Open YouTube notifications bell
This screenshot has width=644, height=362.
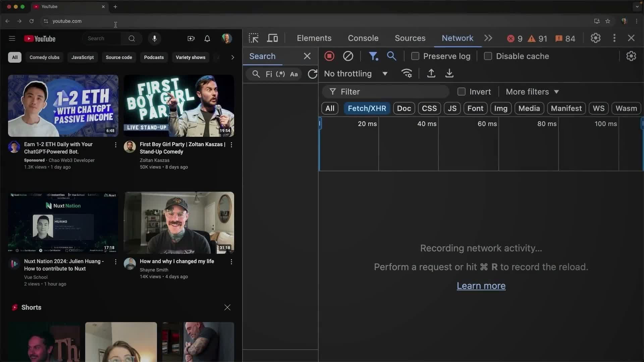pyautogui.click(x=207, y=39)
